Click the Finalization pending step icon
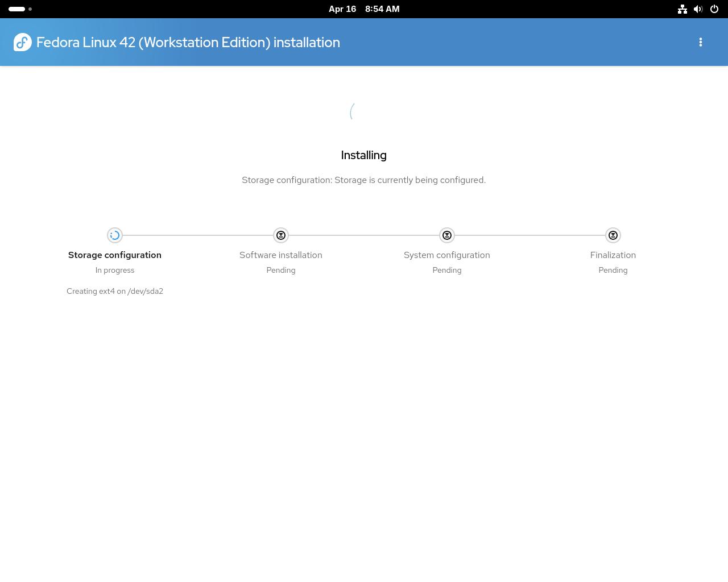 (613, 235)
